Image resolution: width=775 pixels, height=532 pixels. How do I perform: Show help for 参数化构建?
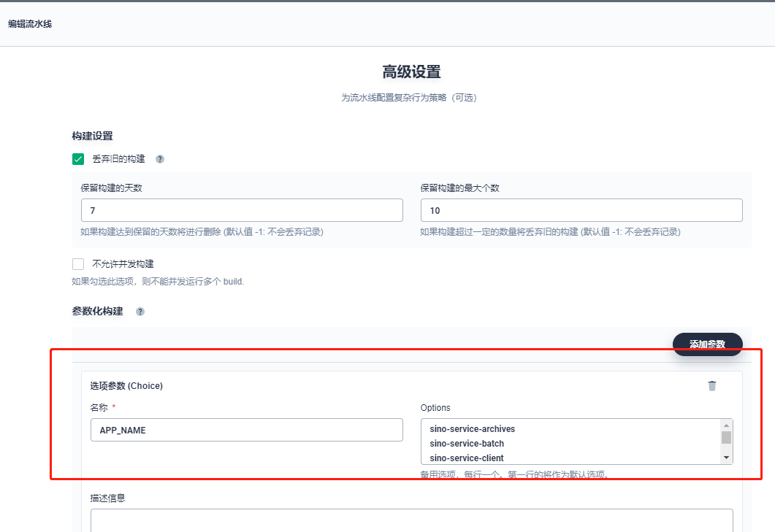pos(140,312)
